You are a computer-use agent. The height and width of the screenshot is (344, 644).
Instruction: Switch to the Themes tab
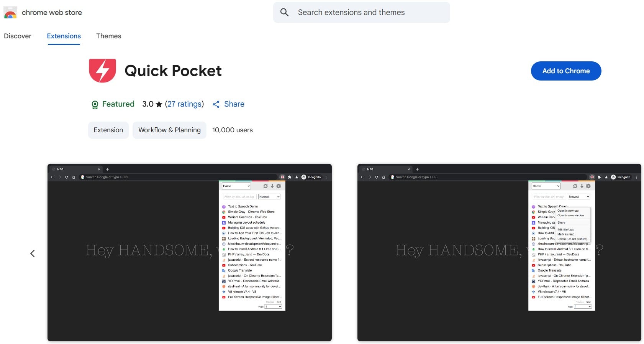click(x=109, y=36)
